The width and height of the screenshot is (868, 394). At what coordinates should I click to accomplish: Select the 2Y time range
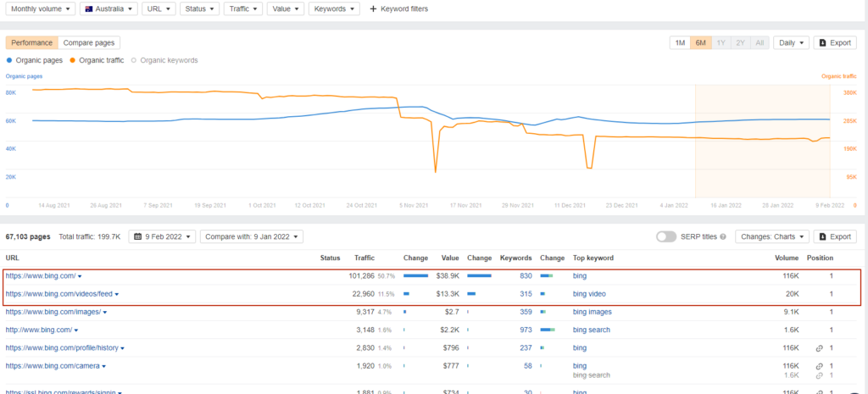click(x=741, y=42)
